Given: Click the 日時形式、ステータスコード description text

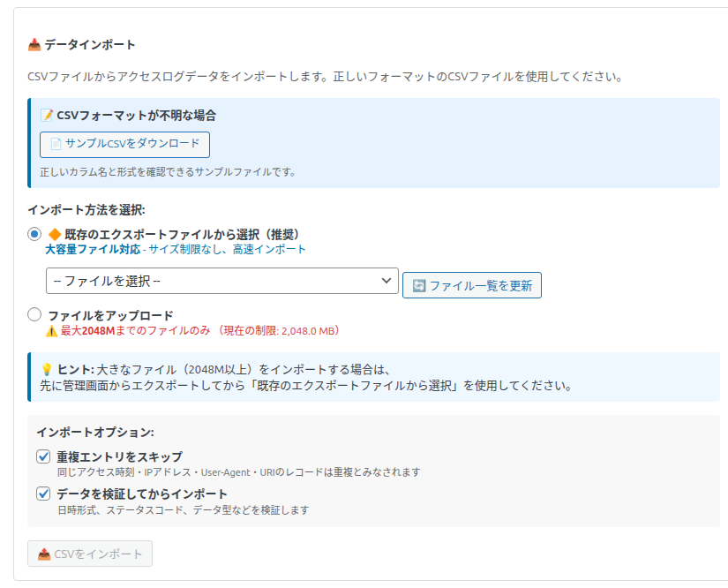Looking at the screenshot, I should point(183,510).
